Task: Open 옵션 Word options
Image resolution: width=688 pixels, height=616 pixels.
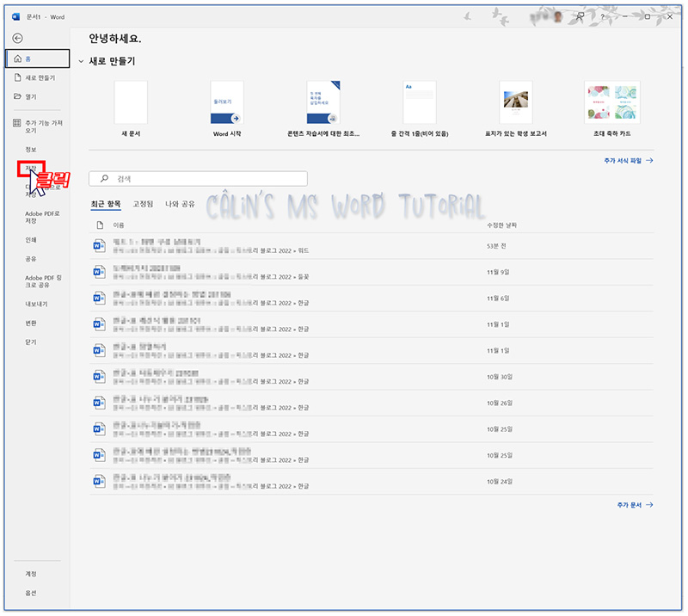Action: [x=31, y=593]
